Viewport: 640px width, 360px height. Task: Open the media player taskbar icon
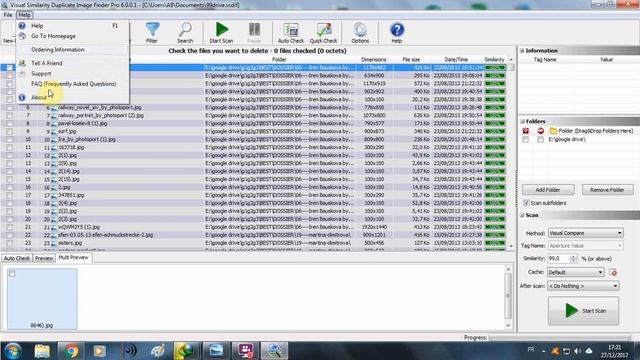click(x=99, y=351)
